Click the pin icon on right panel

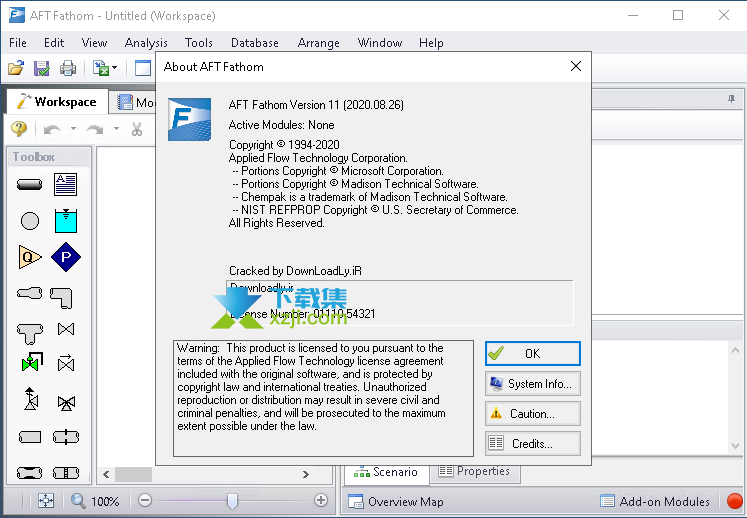731,99
